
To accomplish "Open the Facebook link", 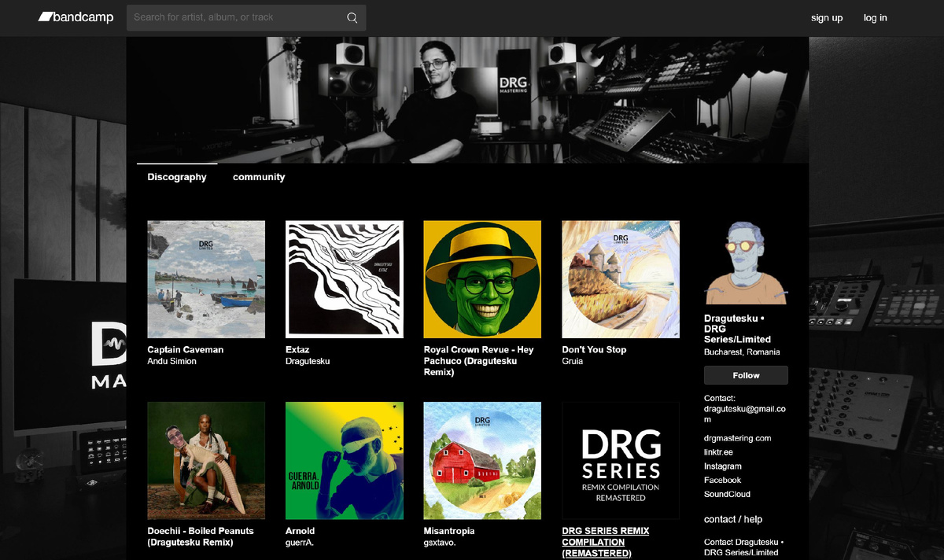I will 722,480.
